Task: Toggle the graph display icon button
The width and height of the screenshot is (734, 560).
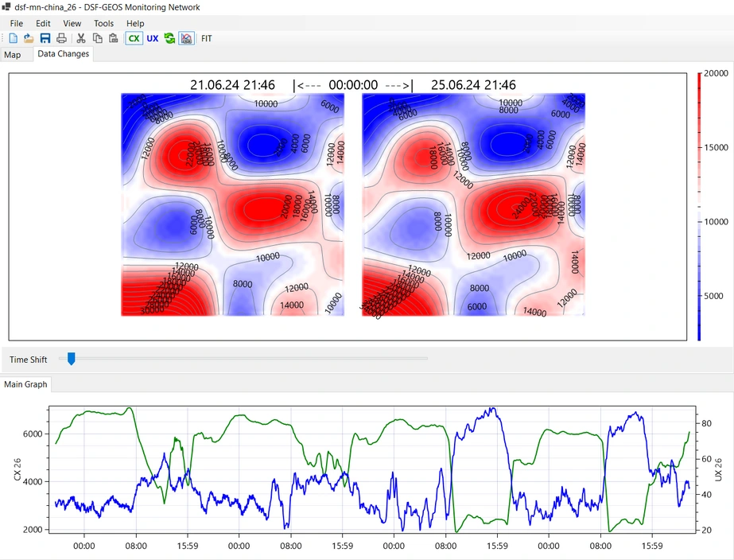Action: (186, 38)
